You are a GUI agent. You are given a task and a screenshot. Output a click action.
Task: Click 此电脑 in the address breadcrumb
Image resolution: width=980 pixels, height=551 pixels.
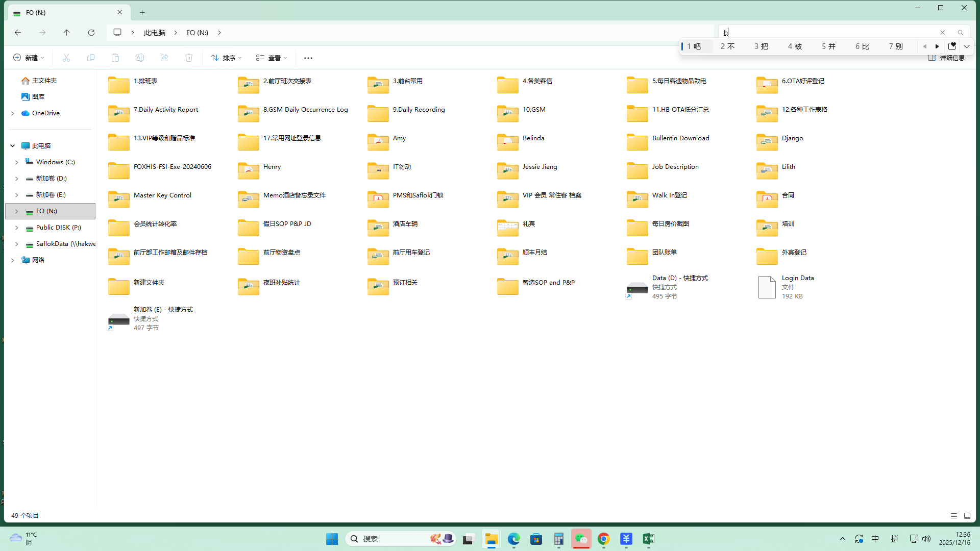click(x=155, y=33)
